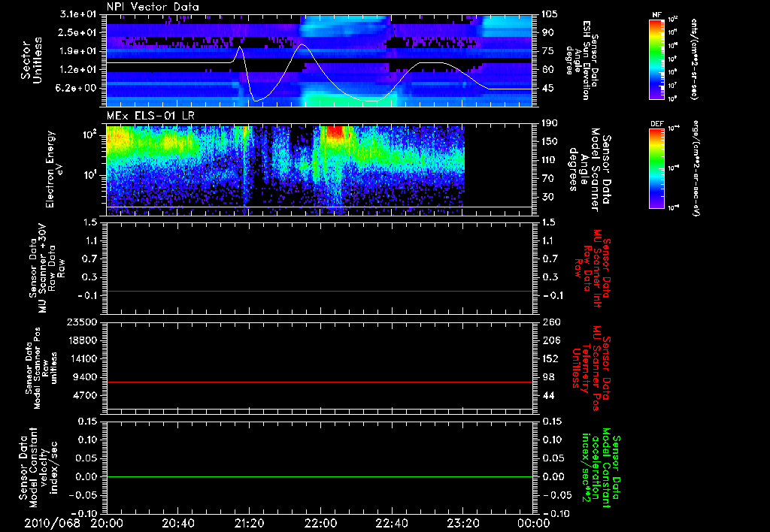Screen dimensions: 770x532
Task: Click the 00:00 time tick label
Action: pos(534,523)
